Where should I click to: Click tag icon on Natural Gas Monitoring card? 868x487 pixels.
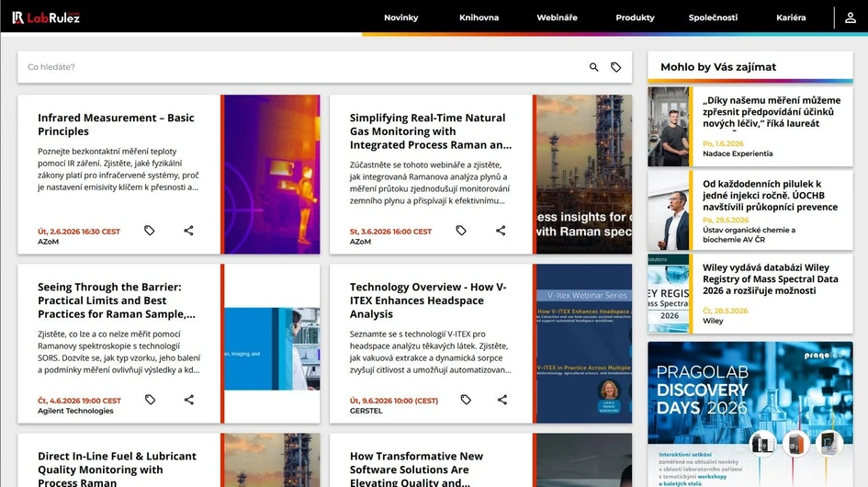pyautogui.click(x=461, y=231)
